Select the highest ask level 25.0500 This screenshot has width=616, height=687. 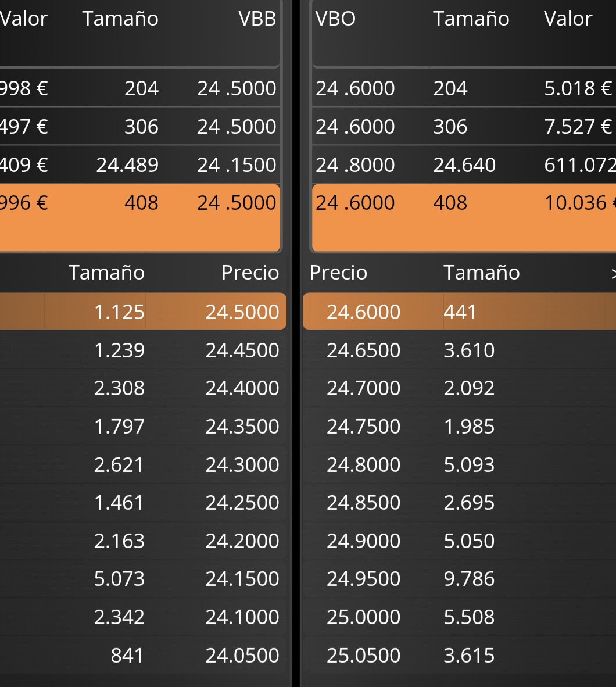(x=363, y=656)
